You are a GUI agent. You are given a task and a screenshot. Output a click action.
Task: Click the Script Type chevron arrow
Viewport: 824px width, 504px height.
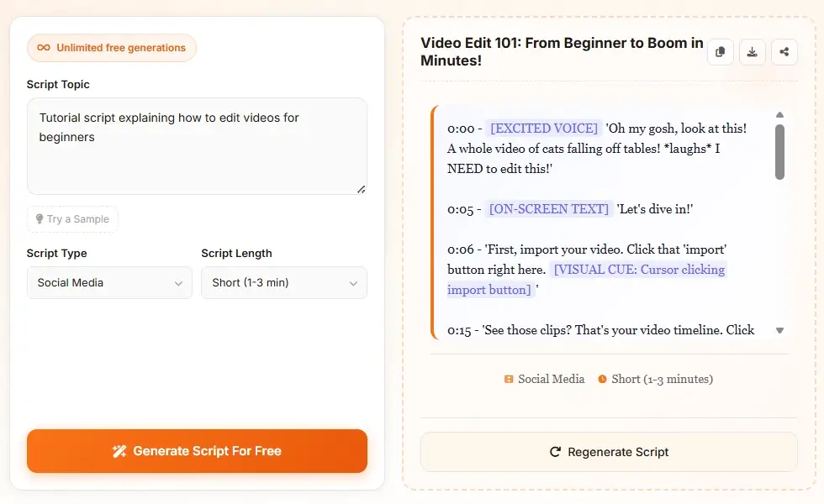(178, 284)
